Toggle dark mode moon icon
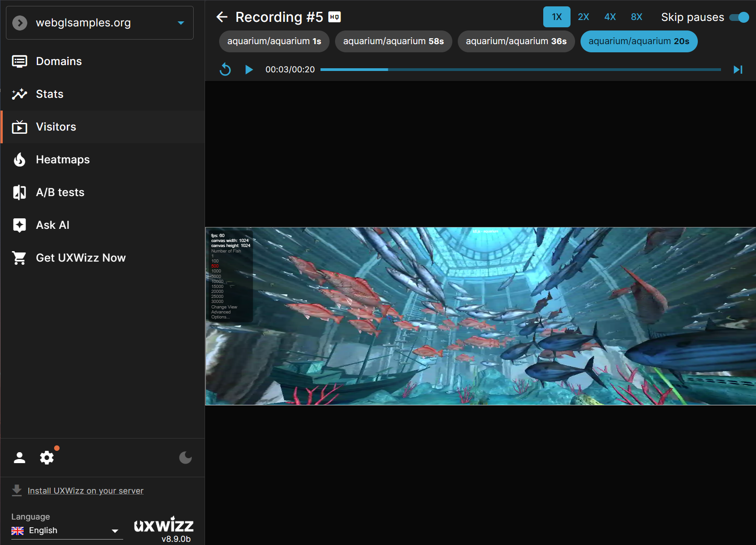 185,458
